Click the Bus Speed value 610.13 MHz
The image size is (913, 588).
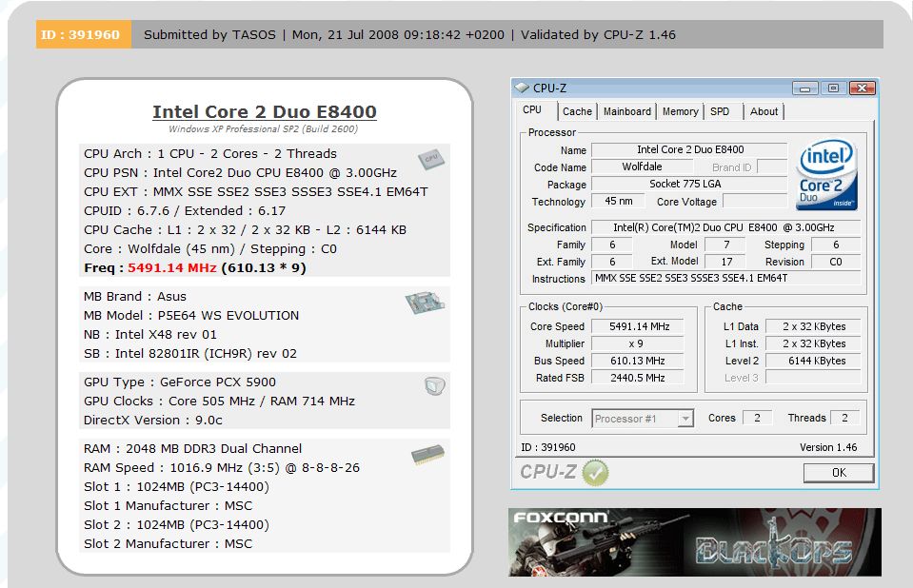click(x=639, y=361)
